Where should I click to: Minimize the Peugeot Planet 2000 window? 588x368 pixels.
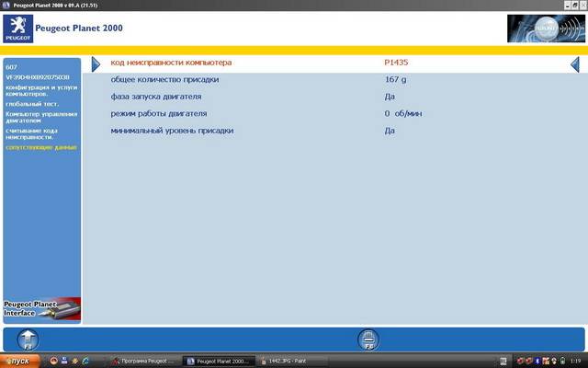[x=568, y=6]
